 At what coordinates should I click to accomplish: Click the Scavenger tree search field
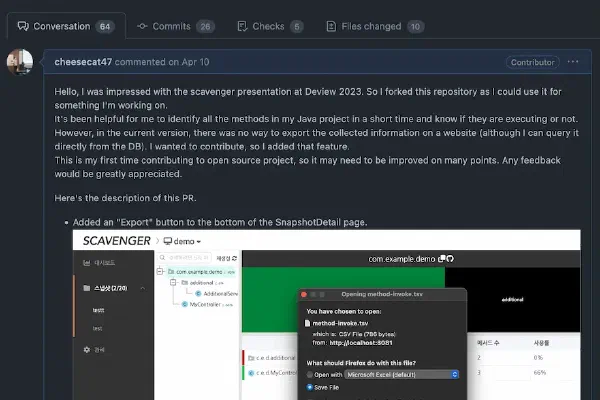point(184,258)
